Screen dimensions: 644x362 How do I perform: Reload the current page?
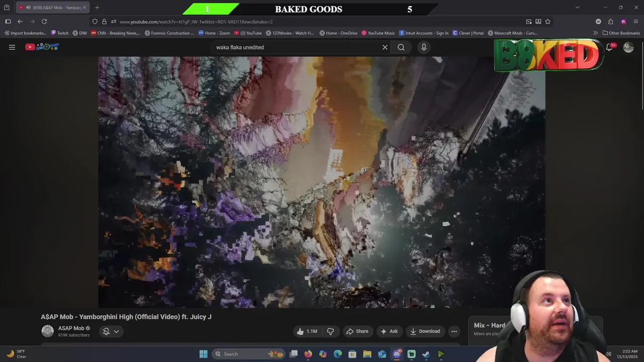(x=44, y=22)
